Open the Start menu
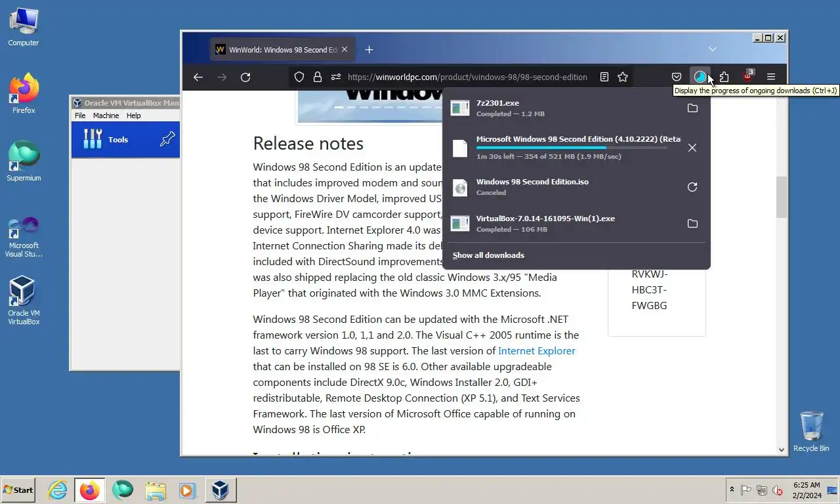Viewport: 840px width, 504px height. point(18,490)
